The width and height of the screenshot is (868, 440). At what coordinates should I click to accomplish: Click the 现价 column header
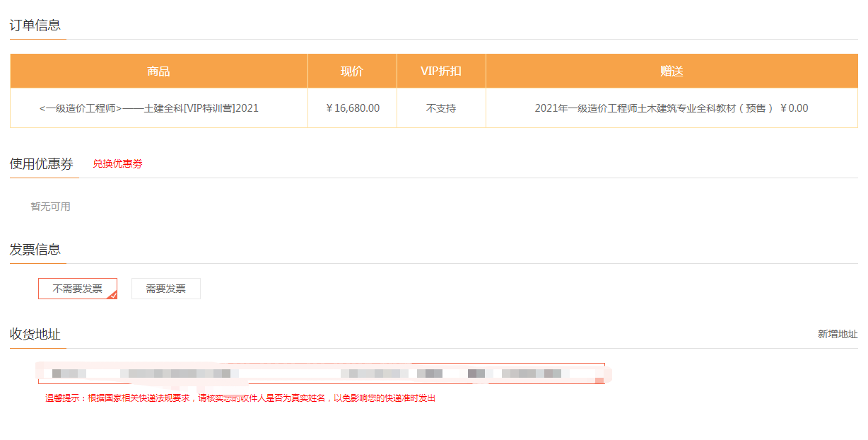(x=351, y=71)
